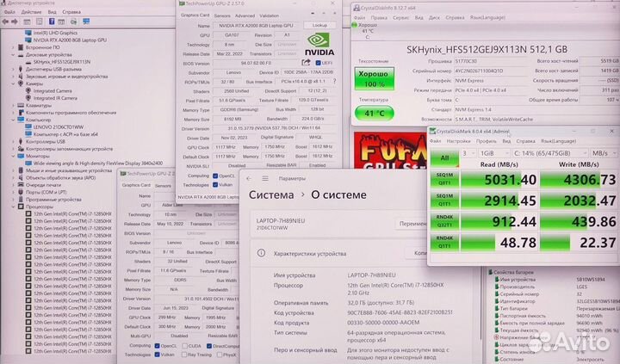This screenshot has width=620, height=364.
Task: Select LENOVO 21D6CTO1WW computer entry
Action: [x=59, y=126]
